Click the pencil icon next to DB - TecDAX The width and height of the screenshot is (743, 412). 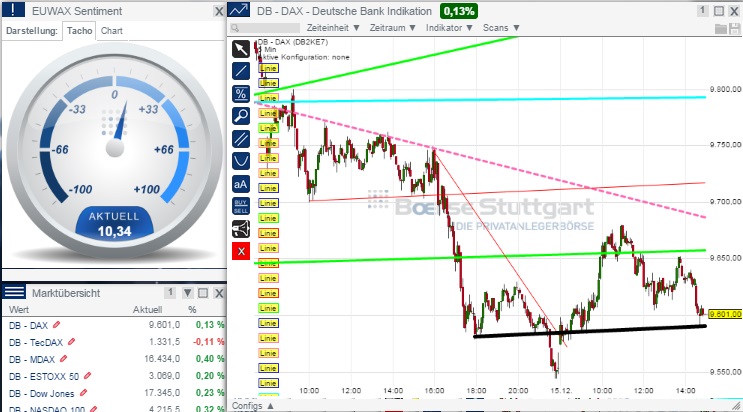(x=72, y=341)
